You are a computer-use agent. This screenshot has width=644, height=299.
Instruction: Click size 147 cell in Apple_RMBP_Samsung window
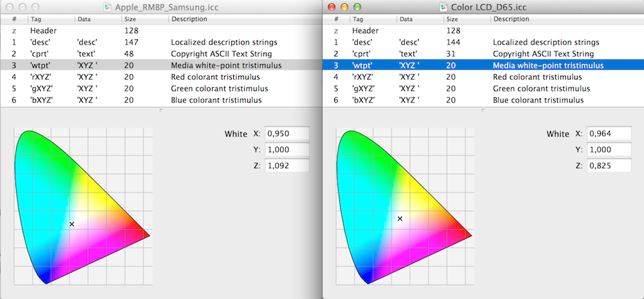tap(131, 43)
